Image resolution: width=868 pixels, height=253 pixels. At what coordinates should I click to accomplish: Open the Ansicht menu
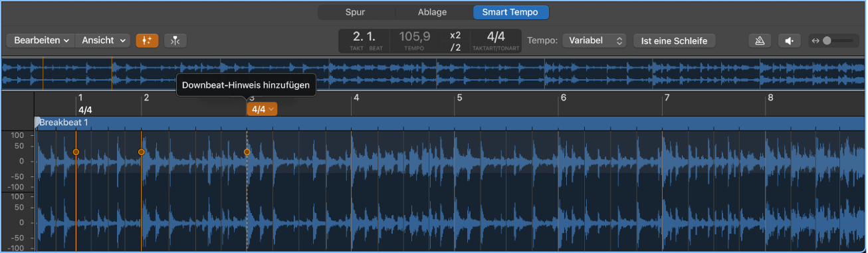tap(103, 41)
